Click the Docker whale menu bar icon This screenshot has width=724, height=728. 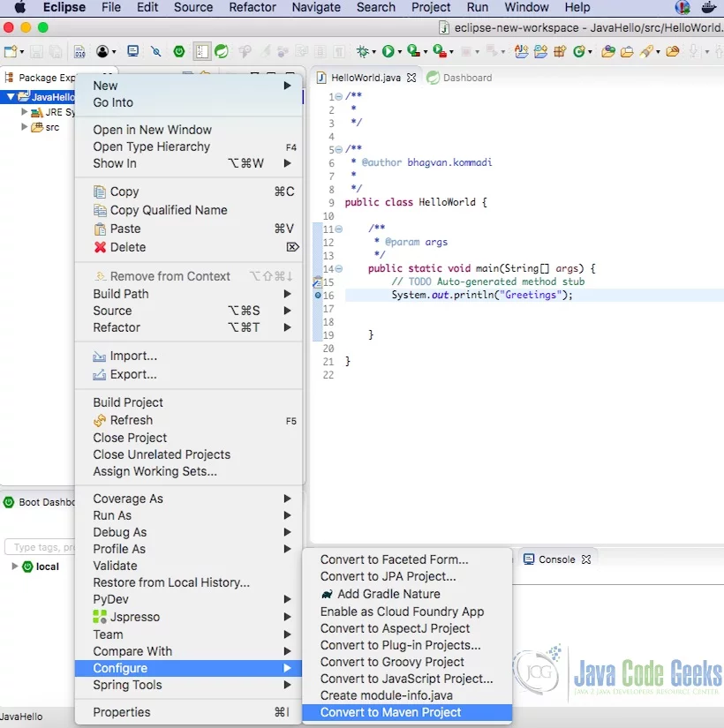coord(708,7)
